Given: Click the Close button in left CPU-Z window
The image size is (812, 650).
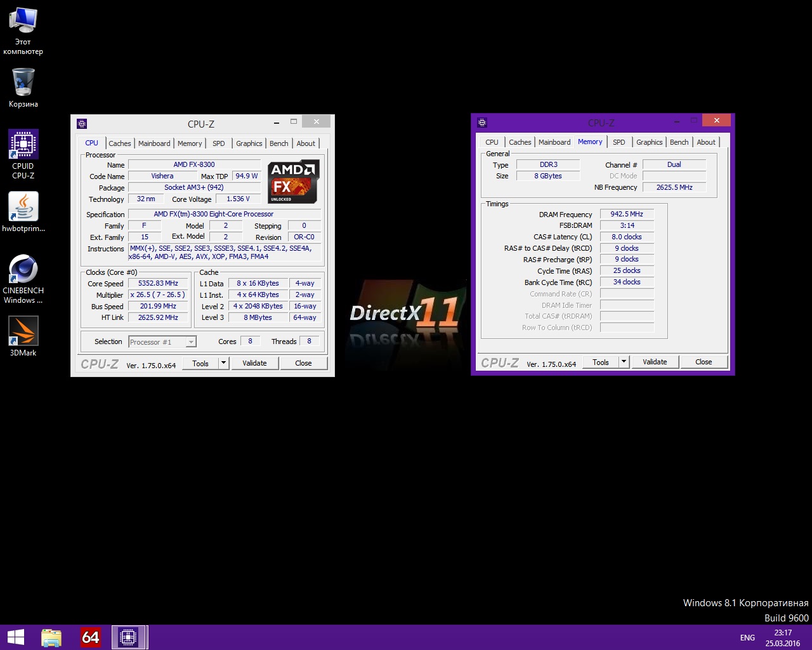Looking at the screenshot, I should (303, 363).
